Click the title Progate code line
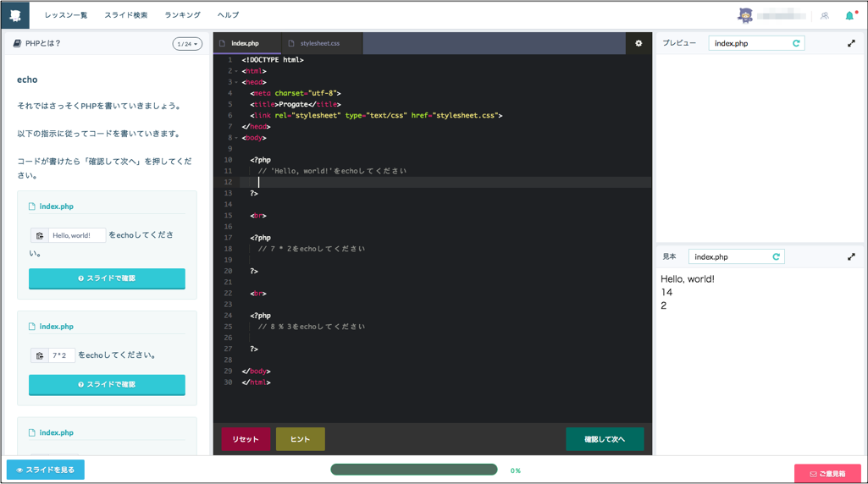This screenshot has width=868, height=484. (295, 104)
